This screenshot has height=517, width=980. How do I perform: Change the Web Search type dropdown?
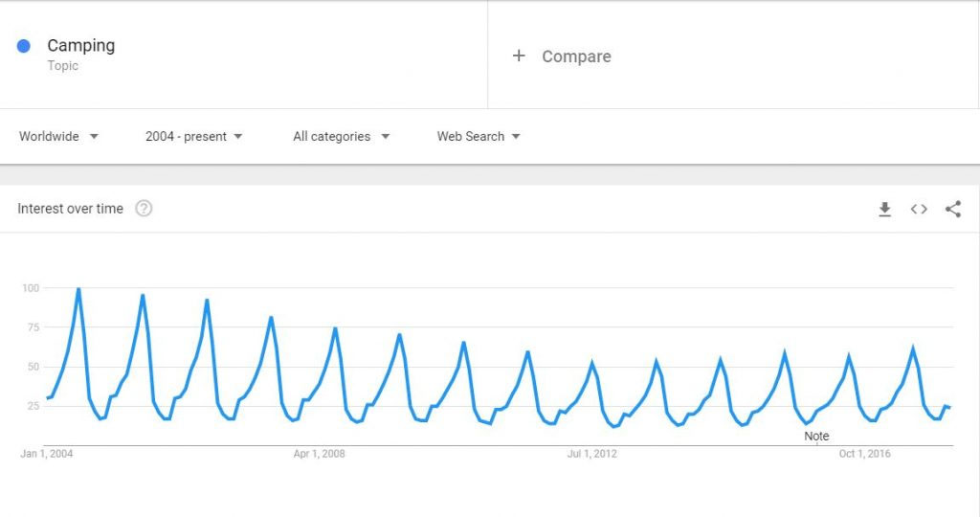479,136
